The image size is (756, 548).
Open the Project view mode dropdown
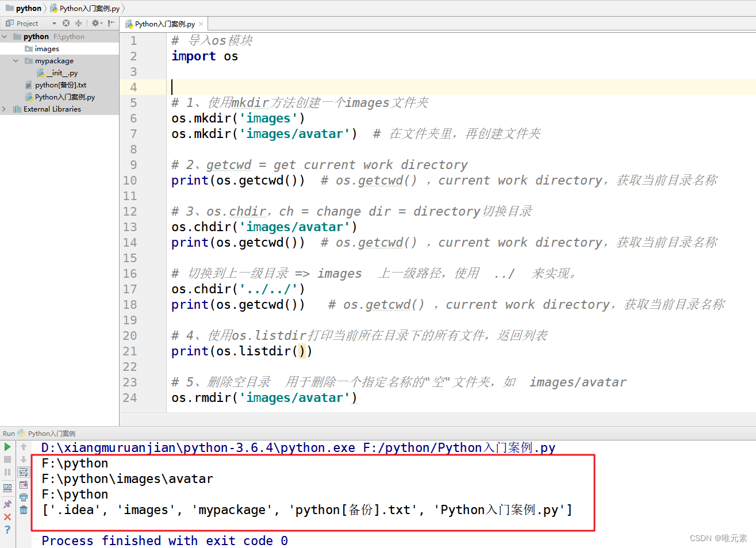(x=55, y=24)
